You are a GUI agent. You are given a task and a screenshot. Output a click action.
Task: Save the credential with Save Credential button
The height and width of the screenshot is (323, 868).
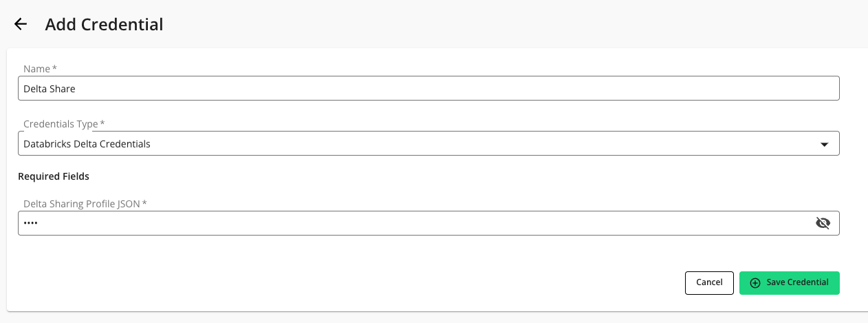point(789,283)
